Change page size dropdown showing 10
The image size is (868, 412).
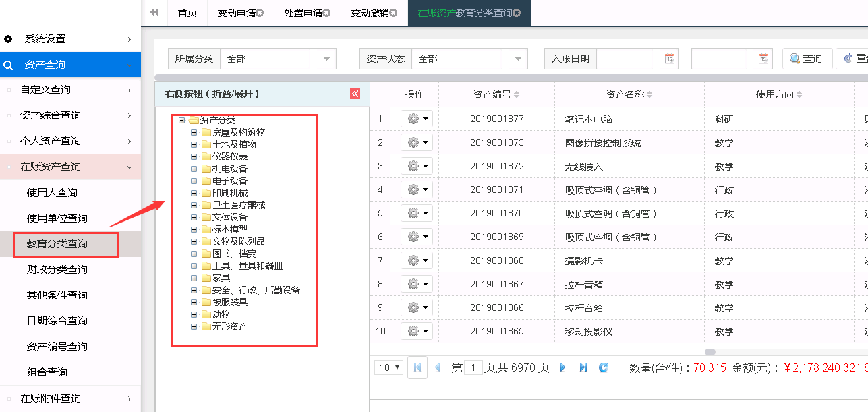click(x=390, y=367)
